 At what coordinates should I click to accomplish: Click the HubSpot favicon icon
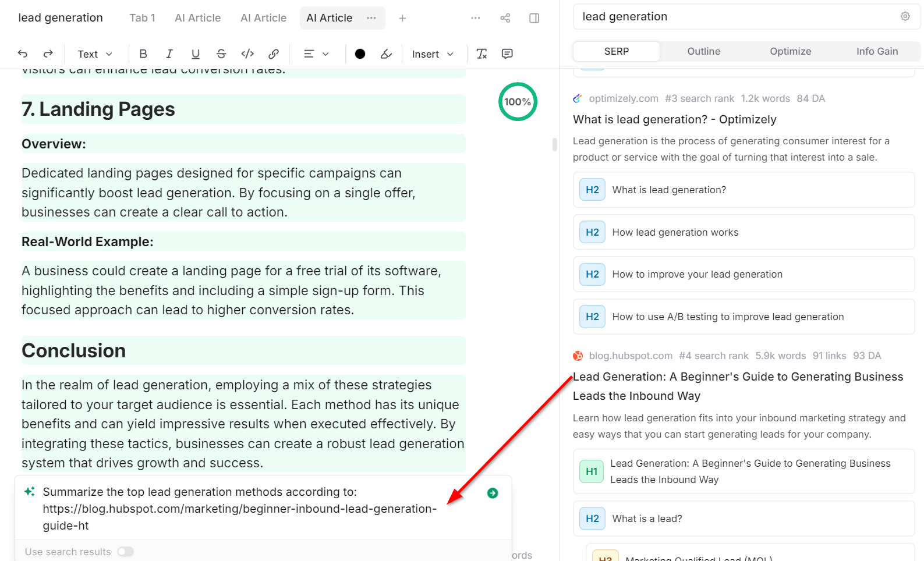(578, 356)
